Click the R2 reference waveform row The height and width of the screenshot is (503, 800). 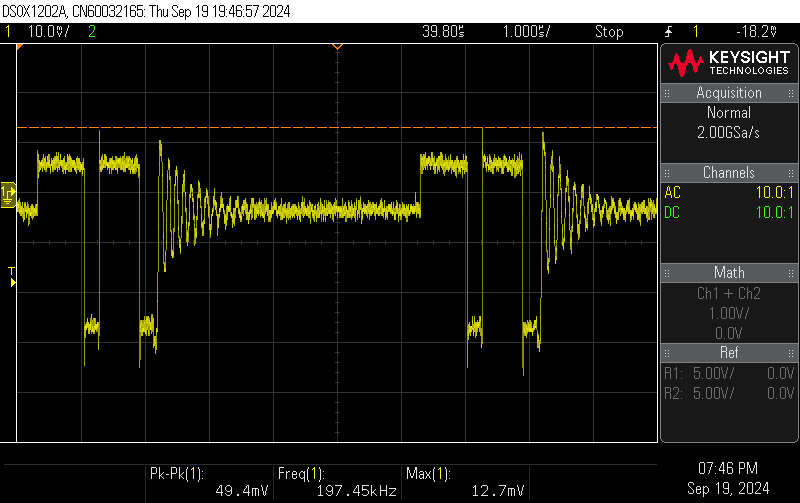(729, 393)
